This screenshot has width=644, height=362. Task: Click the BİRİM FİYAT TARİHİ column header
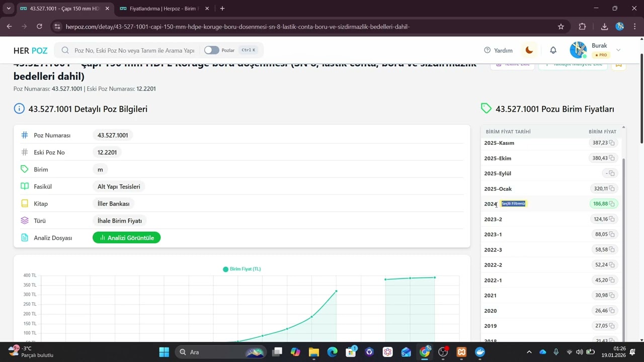point(508,132)
